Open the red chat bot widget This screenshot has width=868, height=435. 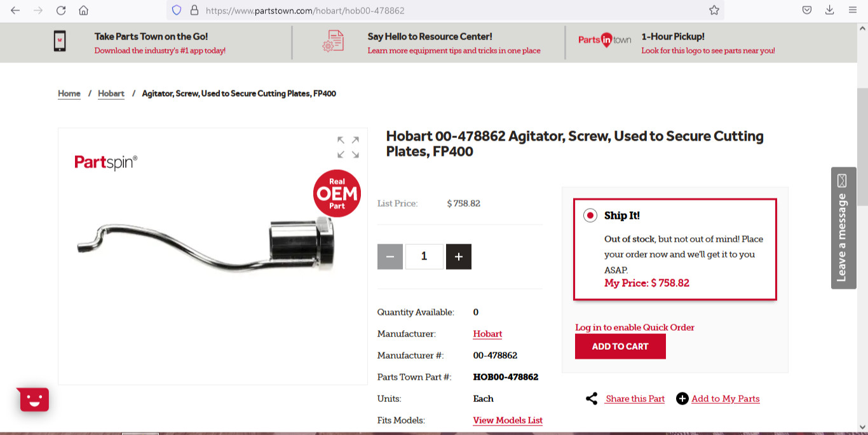click(34, 399)
